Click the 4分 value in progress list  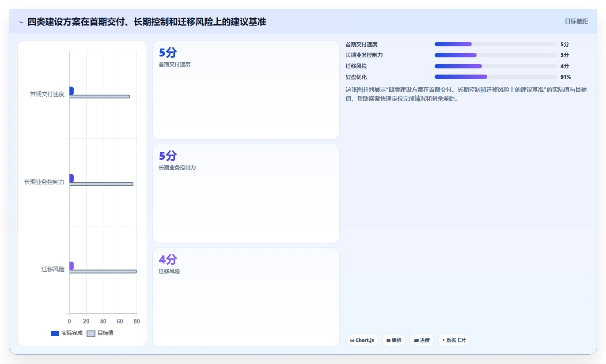(x=564, y=66)
